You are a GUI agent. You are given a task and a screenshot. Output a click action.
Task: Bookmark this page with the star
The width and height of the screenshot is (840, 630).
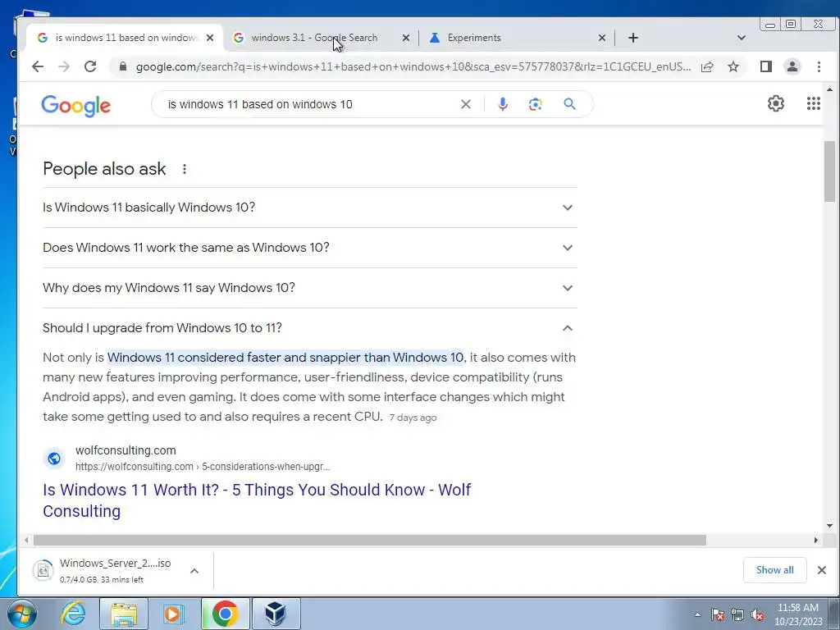pos(733,66)
